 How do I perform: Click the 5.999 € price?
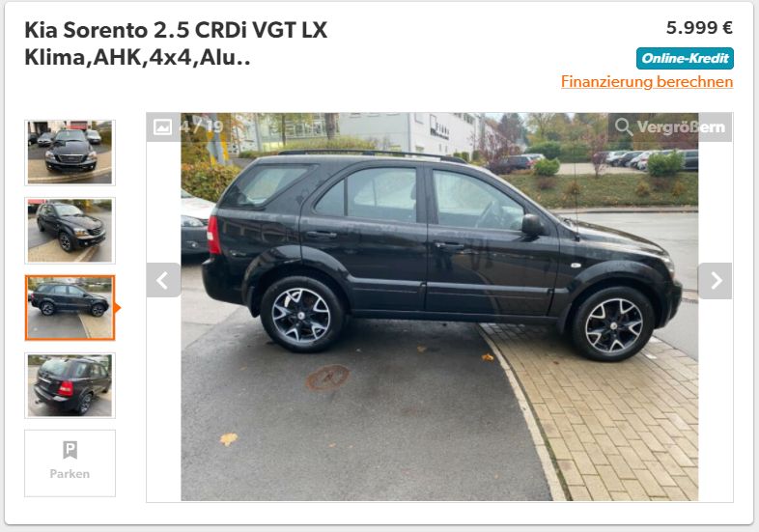click(x=699, y=28)
